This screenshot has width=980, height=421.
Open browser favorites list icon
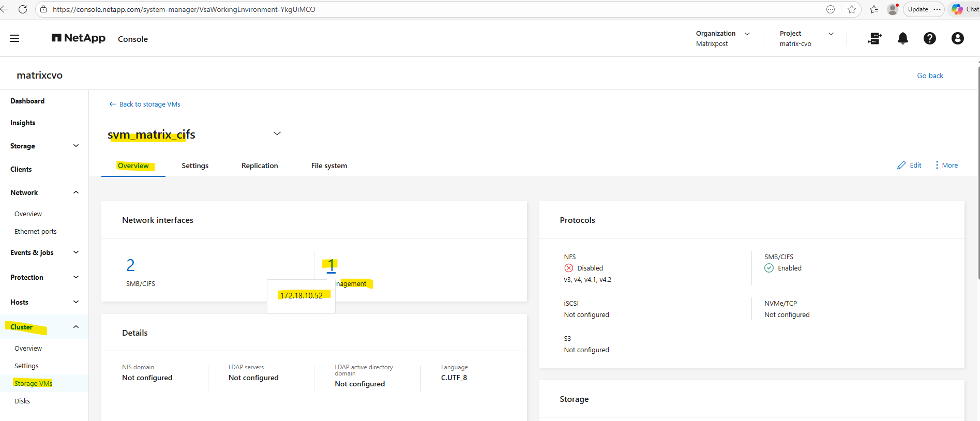click(x=874, y=9)
